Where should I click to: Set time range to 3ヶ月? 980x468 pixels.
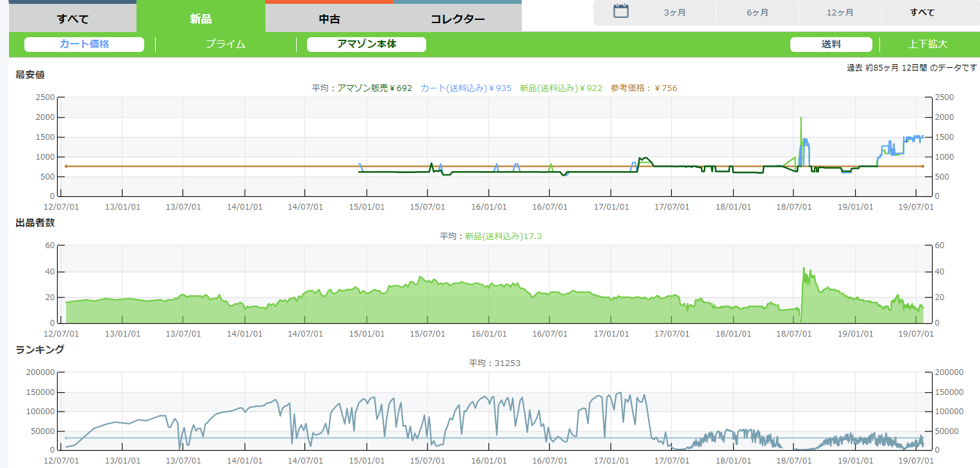click(674, 13)
